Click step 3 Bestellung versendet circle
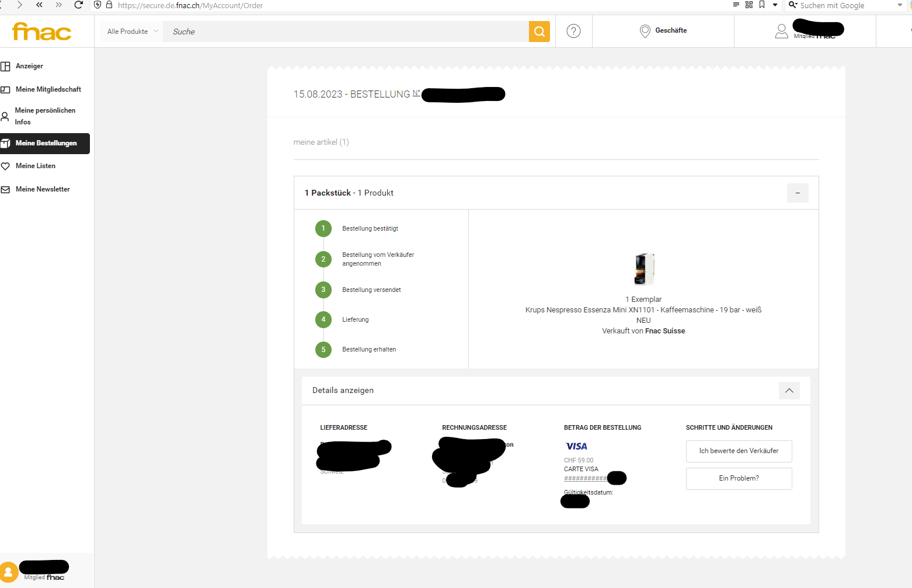The width and height of the screenshot is (912, 588). pos(323,290)
